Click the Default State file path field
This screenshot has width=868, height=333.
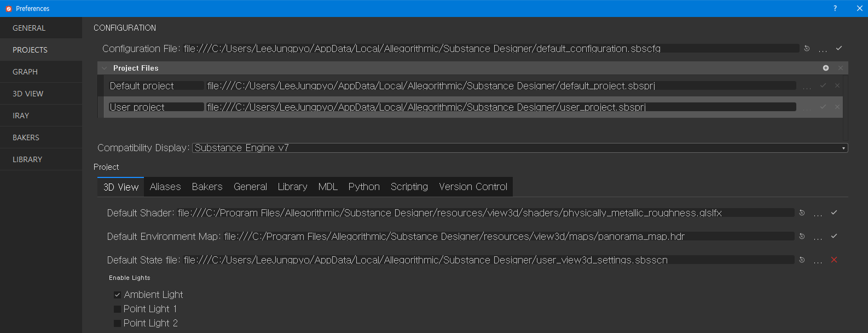(x=489, y=260)
